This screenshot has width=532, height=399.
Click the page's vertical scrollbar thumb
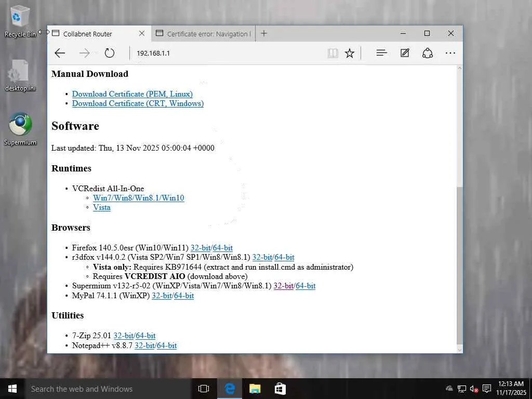click(x=460, y=265)
